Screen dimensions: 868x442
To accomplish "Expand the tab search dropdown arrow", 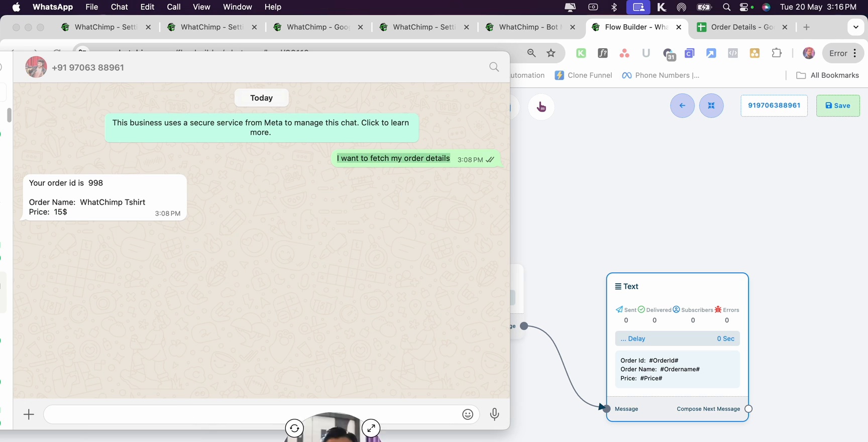I will coord(856,27).
